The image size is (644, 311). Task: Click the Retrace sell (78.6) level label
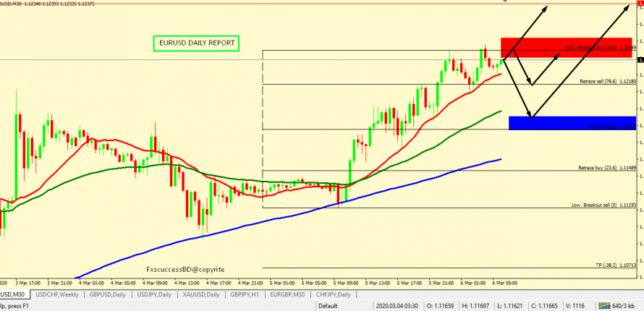tap(606, 82)
